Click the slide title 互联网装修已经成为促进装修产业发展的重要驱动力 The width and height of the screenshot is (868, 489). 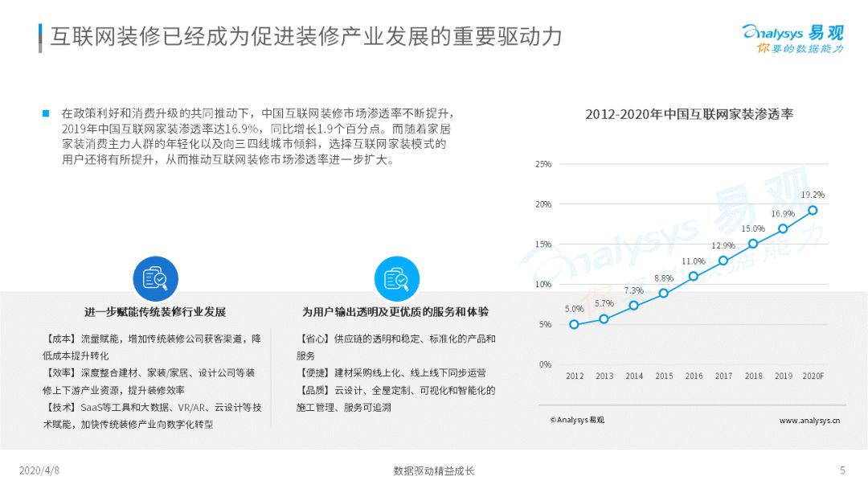(x=306, y=36)
